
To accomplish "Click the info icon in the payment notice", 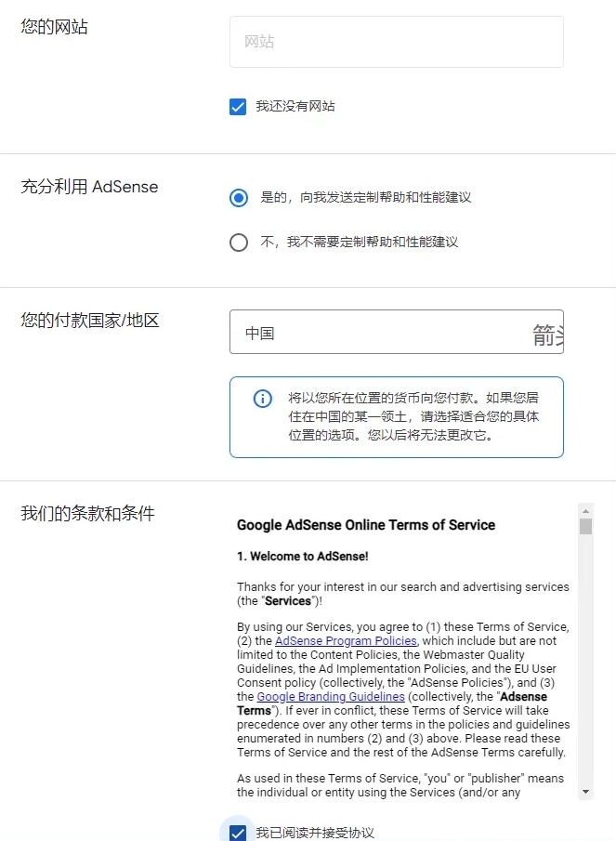I will tap(263, 399).
